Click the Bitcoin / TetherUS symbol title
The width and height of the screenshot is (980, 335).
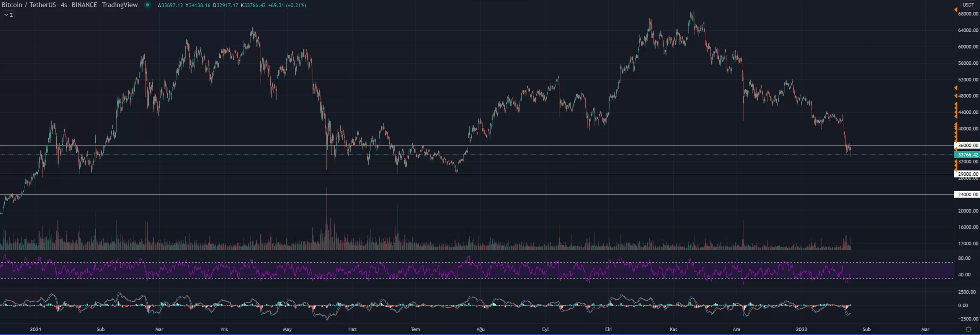tap(29, 5)
